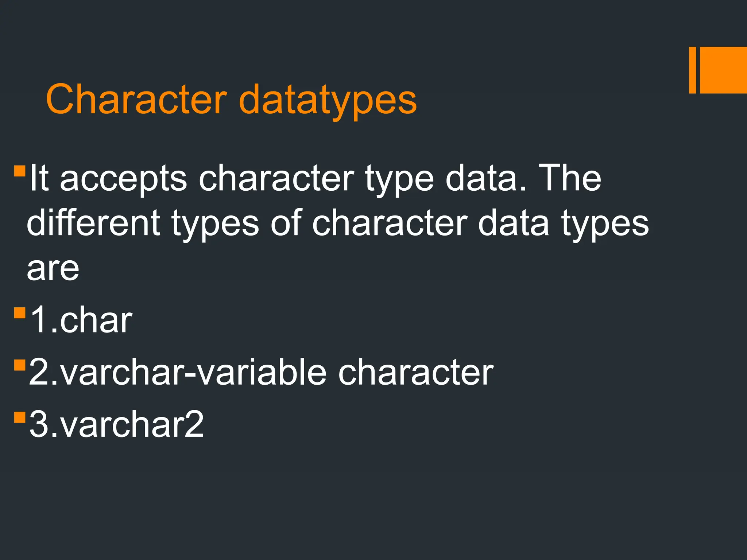Click the orange bullet before "It accepts"
This screenshot has width=747, height=560.
(20, 171)
